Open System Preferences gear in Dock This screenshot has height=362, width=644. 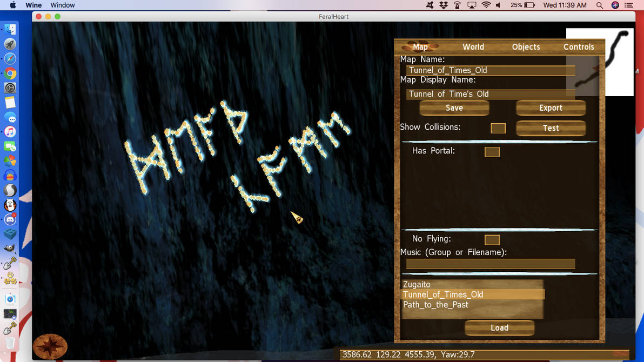[x=10, y=88]
